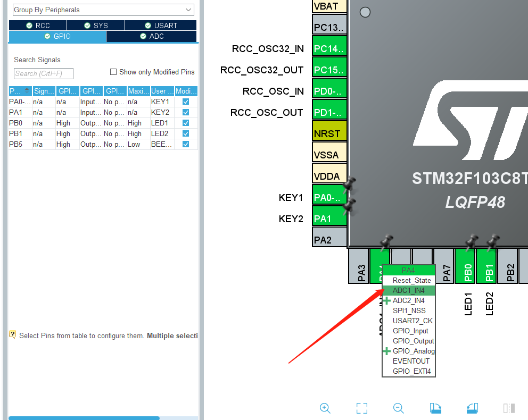The image size is (528, 420).
Task: Switch to the USART tab
Action: point(161,26)
